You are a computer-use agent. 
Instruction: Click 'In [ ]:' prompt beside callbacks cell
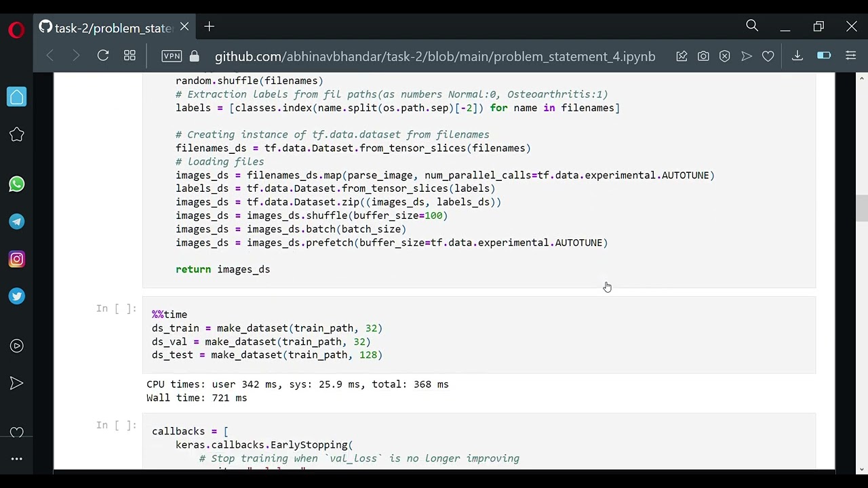pos(117,425)
